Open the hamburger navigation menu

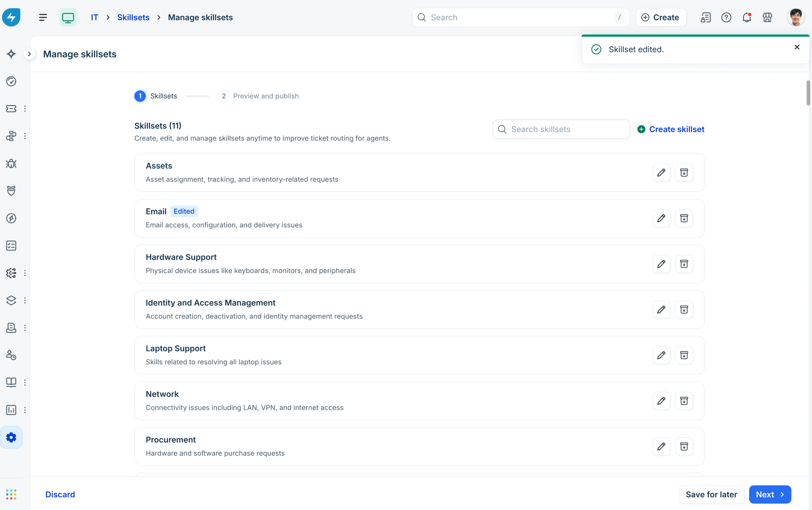(43, 17)
